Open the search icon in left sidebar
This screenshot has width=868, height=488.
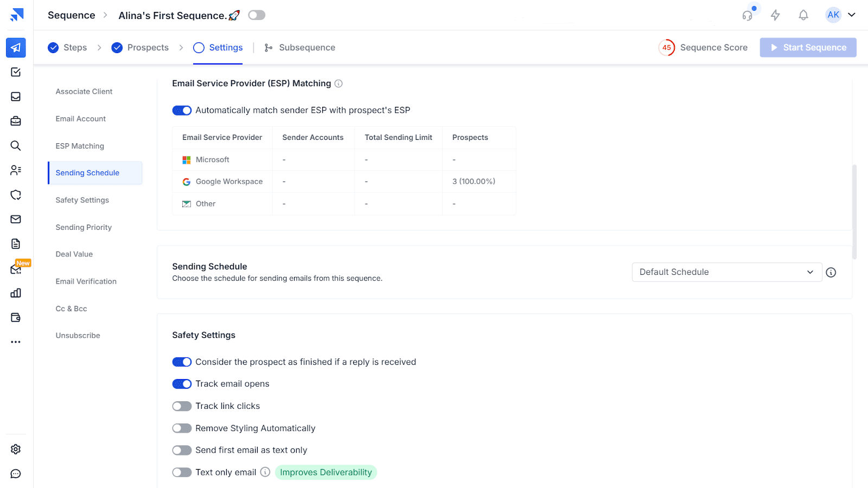pos(16,146)
